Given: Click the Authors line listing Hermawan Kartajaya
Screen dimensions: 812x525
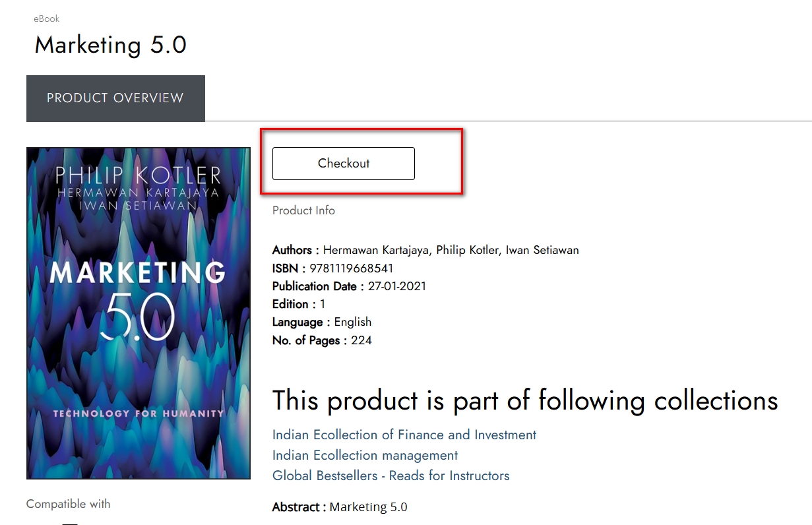Looking at the screenshot, I should coord(425,250).
